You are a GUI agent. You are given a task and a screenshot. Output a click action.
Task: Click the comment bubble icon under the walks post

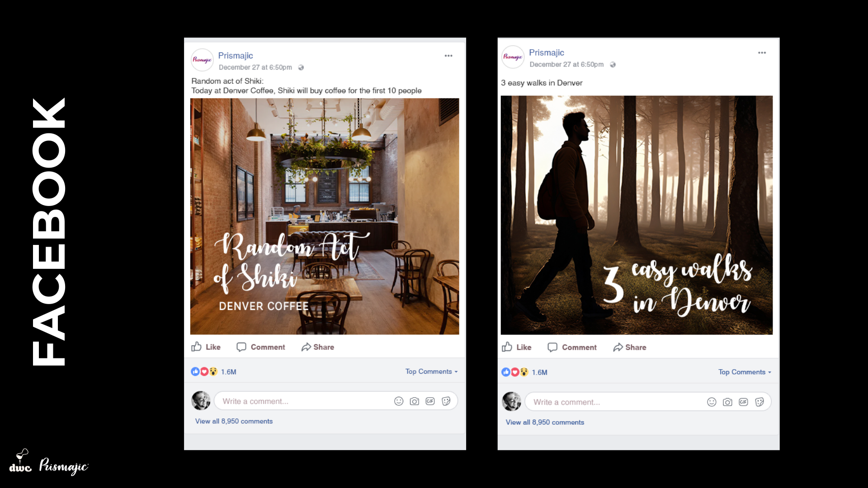[552, 347]
